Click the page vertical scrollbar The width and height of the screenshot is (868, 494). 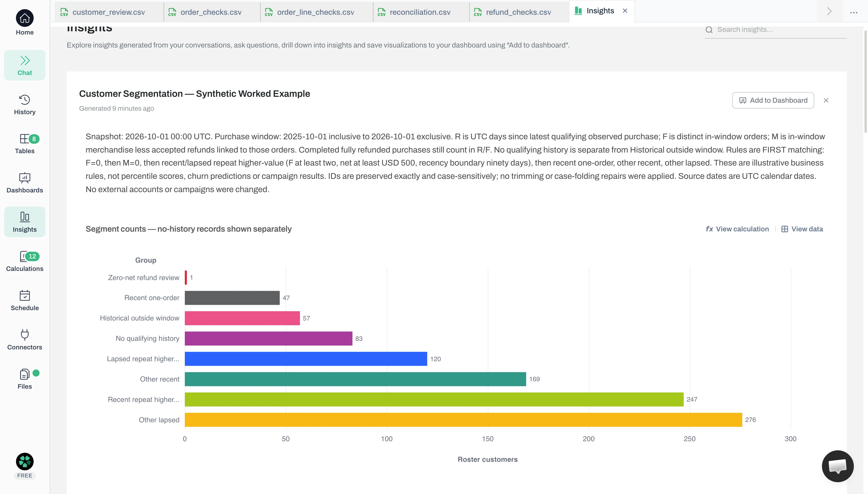point(865,81)
